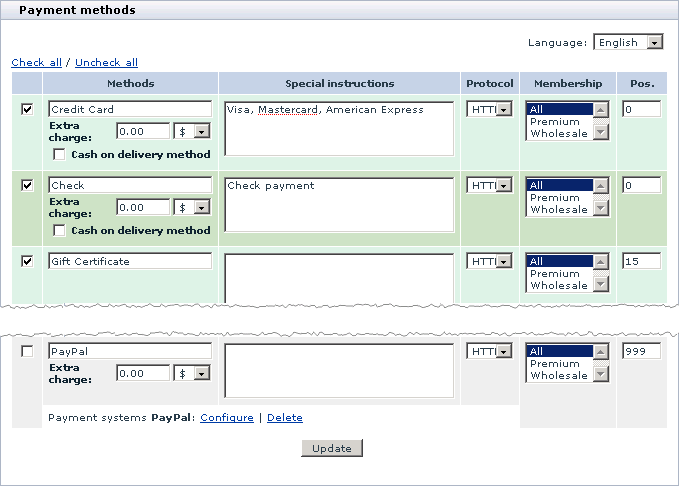Select Premium membership for Gift Certificate
The width and height of the screenshot is (679, 486).
point(559,273)
